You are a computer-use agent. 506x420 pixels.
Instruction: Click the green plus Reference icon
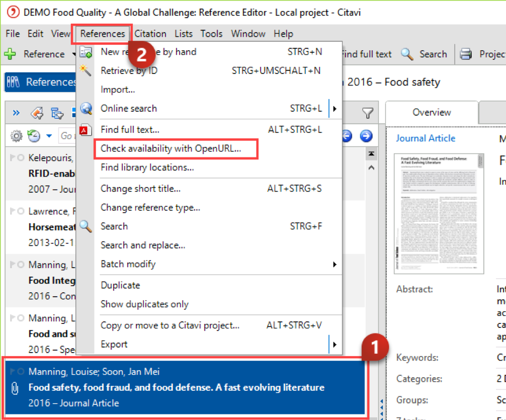10,54
